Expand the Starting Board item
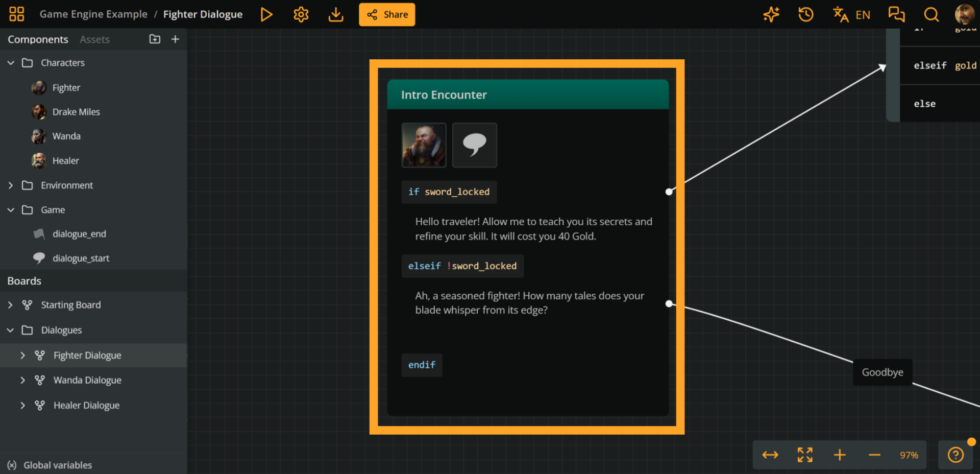 pyautogui.click(x=11, y=305)
